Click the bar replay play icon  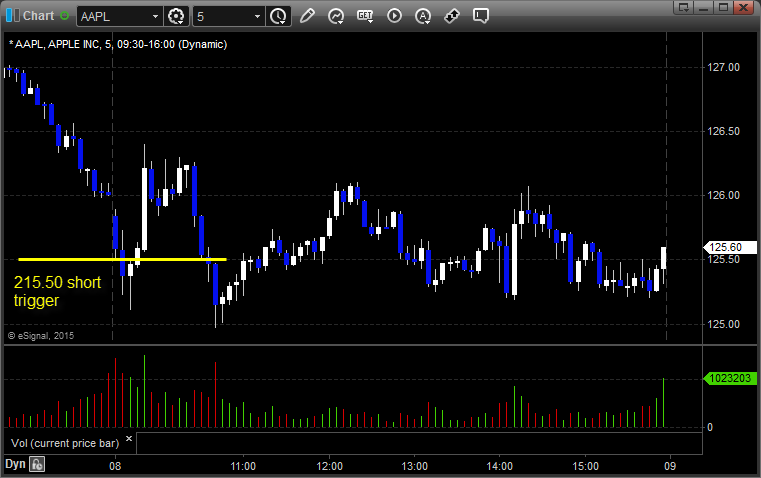[x=394, y=16]
